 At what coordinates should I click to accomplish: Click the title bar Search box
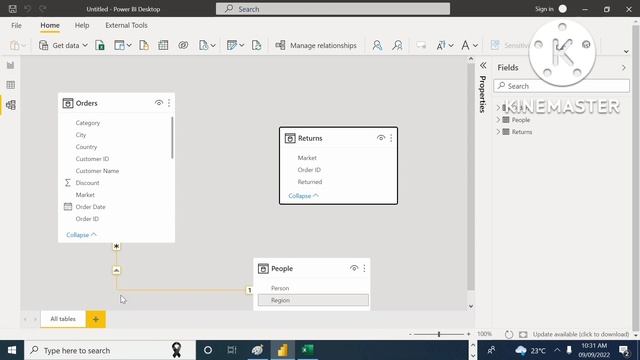333,9
